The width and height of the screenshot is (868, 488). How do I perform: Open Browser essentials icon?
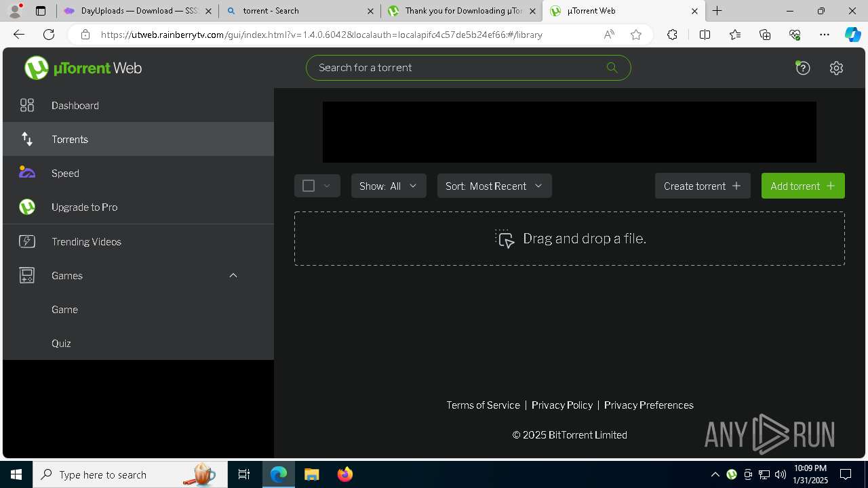coord(795,35)
